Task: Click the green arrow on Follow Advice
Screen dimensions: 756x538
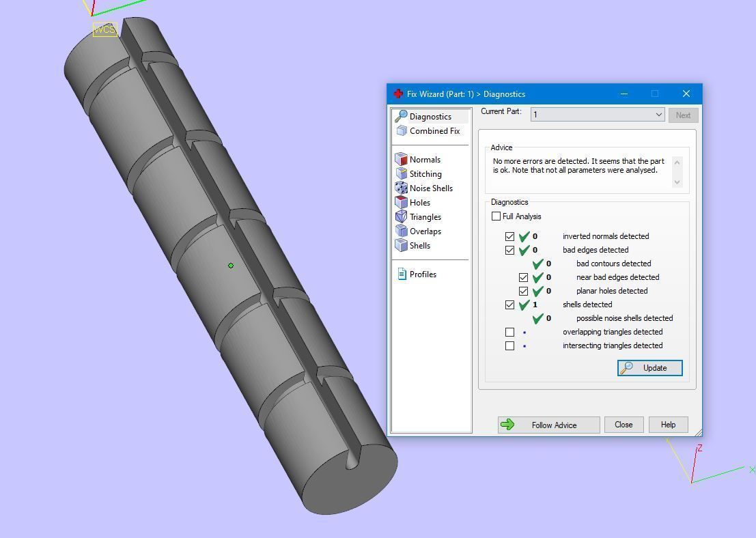Action: (507, 425)
